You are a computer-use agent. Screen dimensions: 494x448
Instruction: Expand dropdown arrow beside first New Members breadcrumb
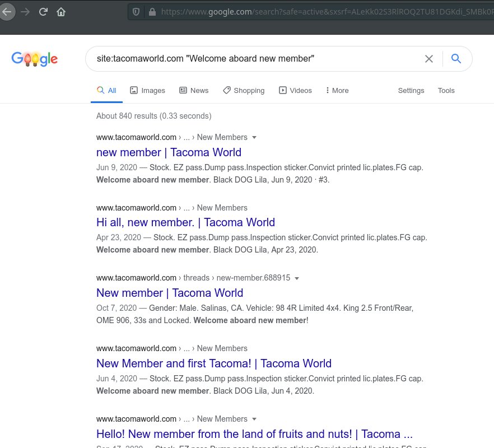[x=254, y=137]
